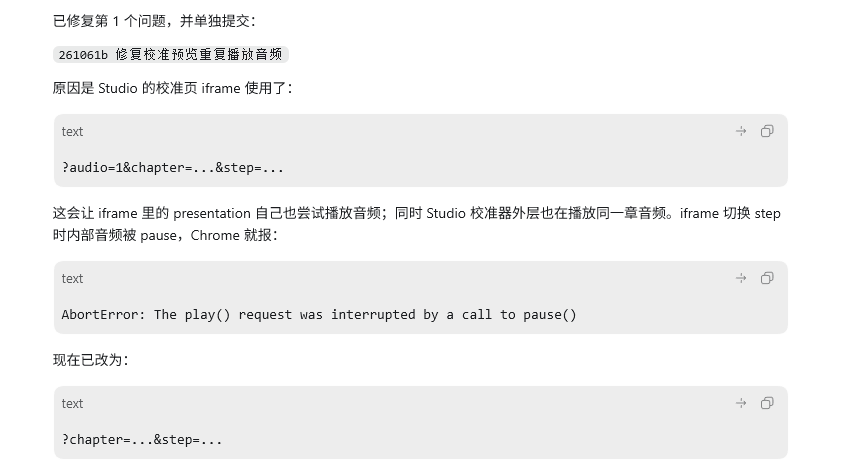The height and width of the screenshot is (463, 855).
Task: Click the commit message 修复校准预览重复播放音频
Action: [x=199, y=55]
